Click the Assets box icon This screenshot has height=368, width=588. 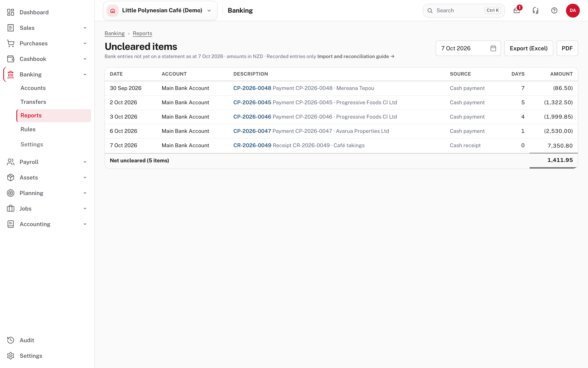10,177
